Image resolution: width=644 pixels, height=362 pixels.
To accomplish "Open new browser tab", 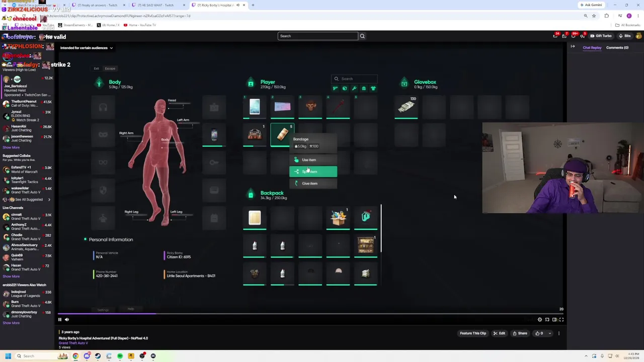I will point(253,5).
